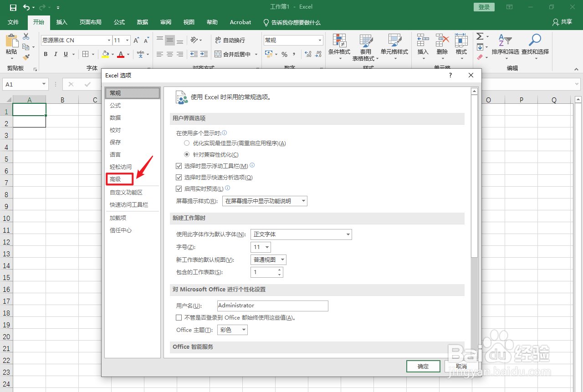Select 高级 in the options sidebar
The image size is (583, 392).
click(115, 179)
